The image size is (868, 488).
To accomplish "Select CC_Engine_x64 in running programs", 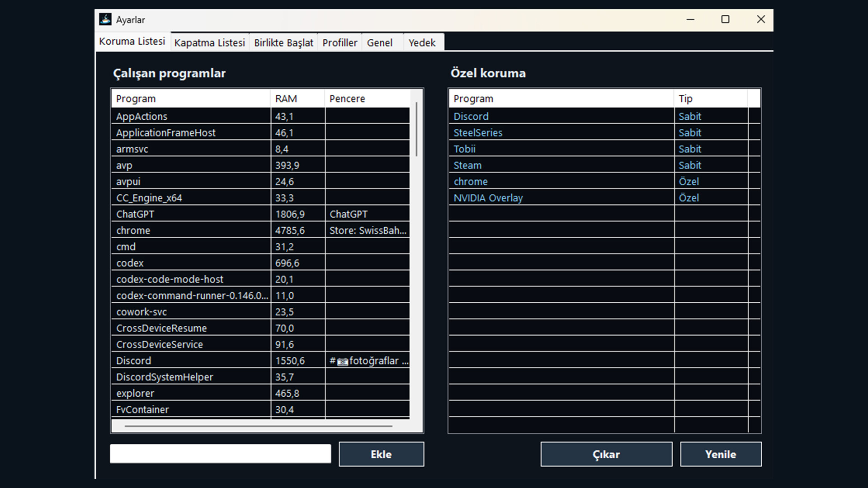I will 260,197.
